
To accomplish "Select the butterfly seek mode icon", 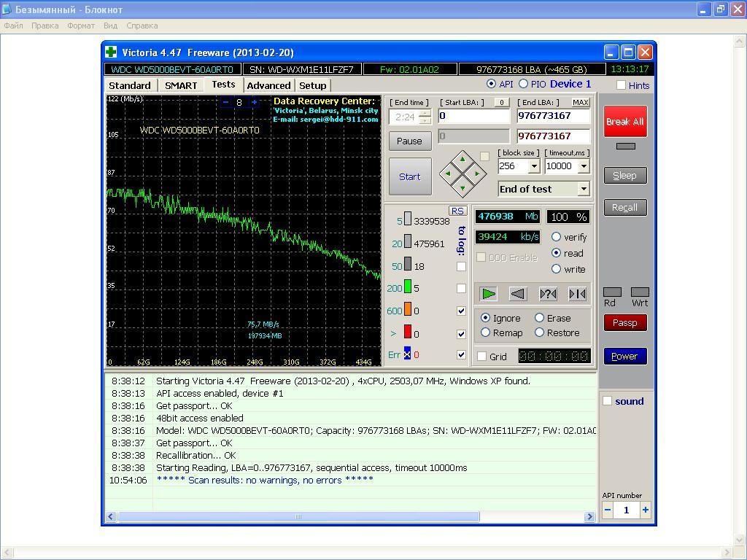I will [577, 294].
